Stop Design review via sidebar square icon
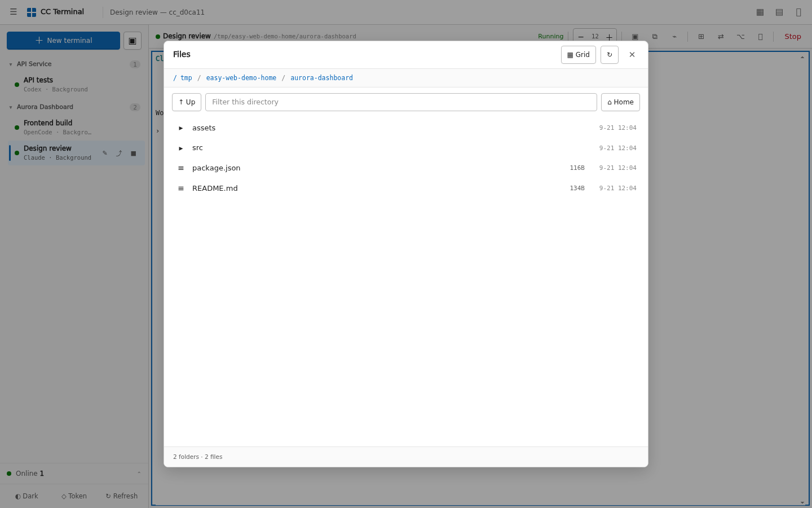Image resolution: width=812 pixels, height=508 pixels. click(x=133, y=153)
